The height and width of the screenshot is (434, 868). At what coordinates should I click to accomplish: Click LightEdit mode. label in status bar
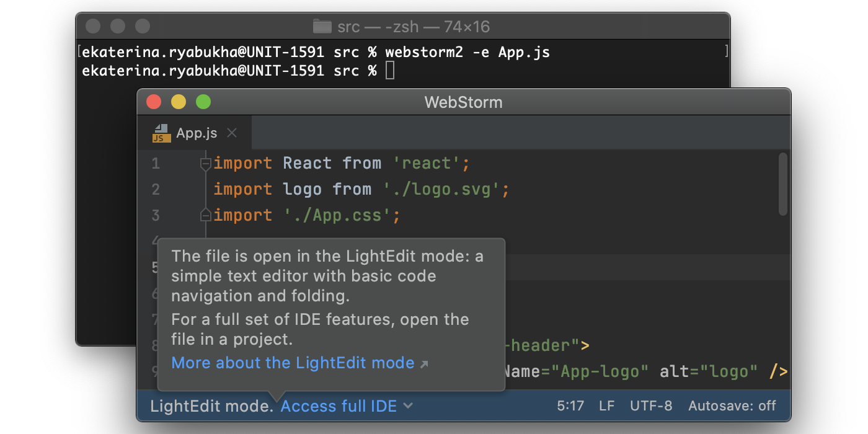(x=212, y=406)
